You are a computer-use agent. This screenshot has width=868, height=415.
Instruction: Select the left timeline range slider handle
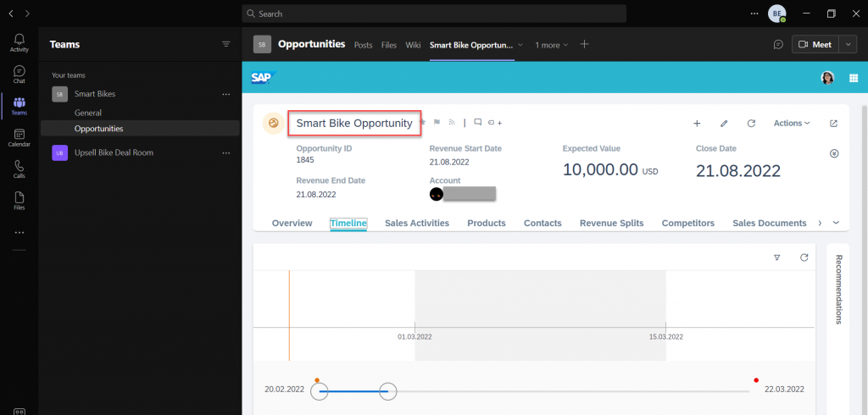click(x=320, y=391)
